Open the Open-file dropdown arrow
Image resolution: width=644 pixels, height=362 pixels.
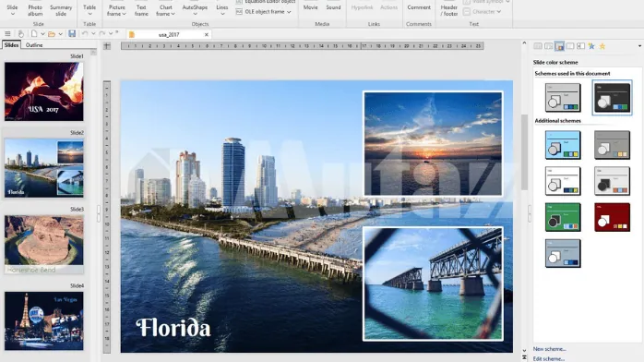[60, 34]
